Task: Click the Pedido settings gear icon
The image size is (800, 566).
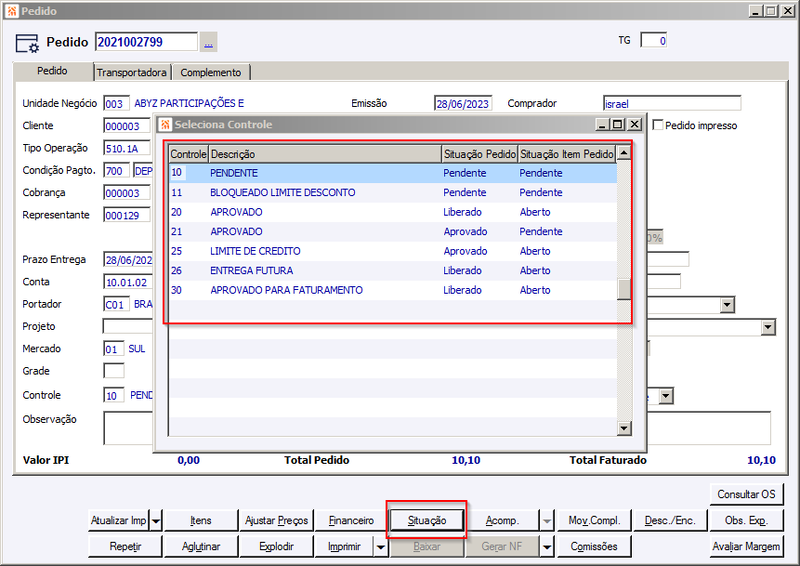Action: (27, 43)
